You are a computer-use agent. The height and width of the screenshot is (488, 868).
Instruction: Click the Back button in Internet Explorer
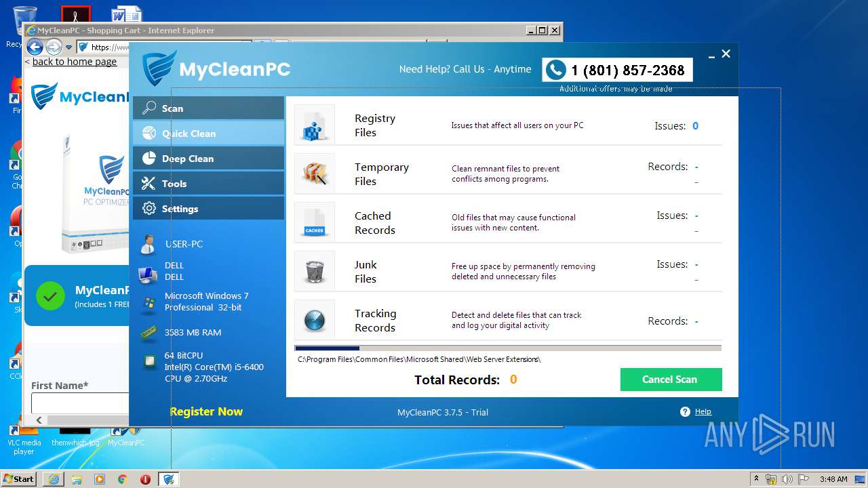click(x=35, y=47)
